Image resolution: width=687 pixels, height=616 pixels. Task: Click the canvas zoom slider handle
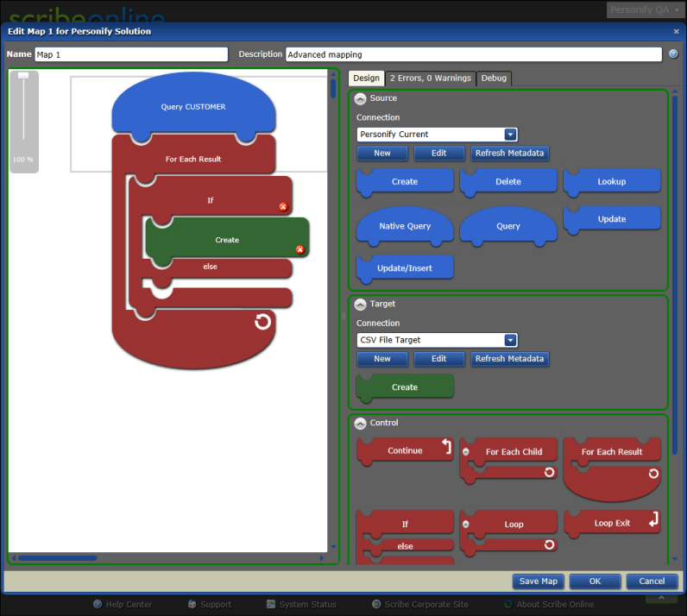point(23,75)
